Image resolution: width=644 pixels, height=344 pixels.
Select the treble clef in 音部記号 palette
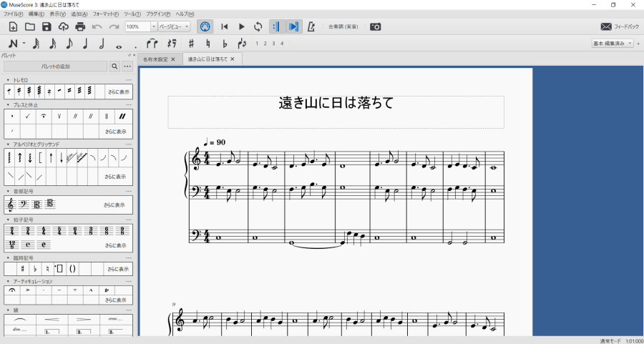[10, 205]
